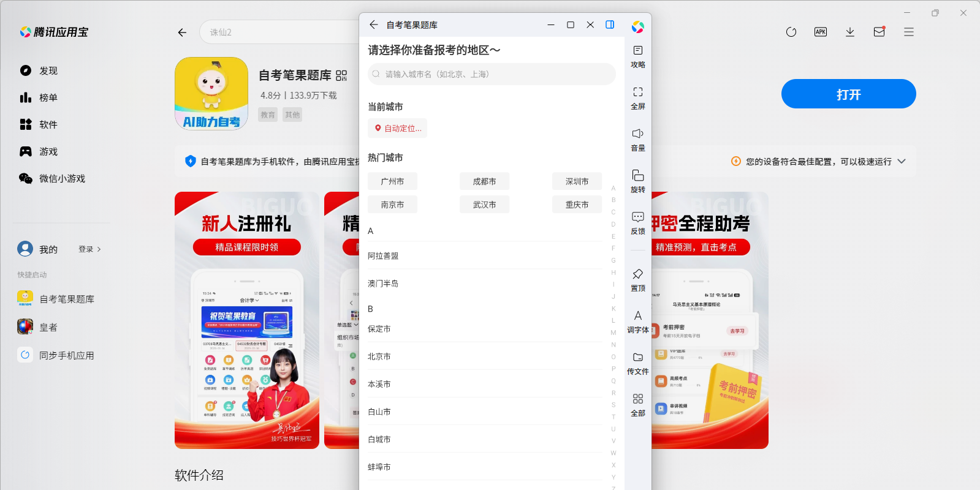Open the 音量 volume control
The height and width of the screenshot is (490, 980).
(x=637, y=140)
